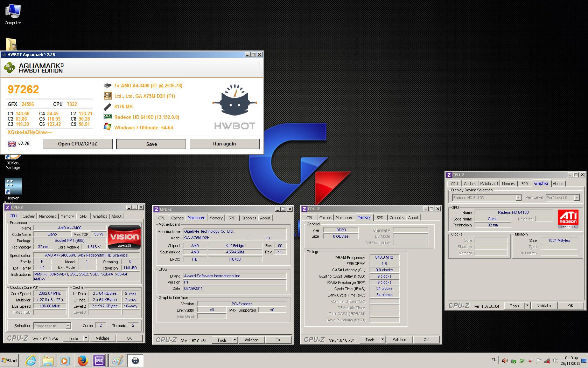Switch to Caches tab in leftmost CPU-Z window
Screen dimensions: 588x368
pos(29,216)
